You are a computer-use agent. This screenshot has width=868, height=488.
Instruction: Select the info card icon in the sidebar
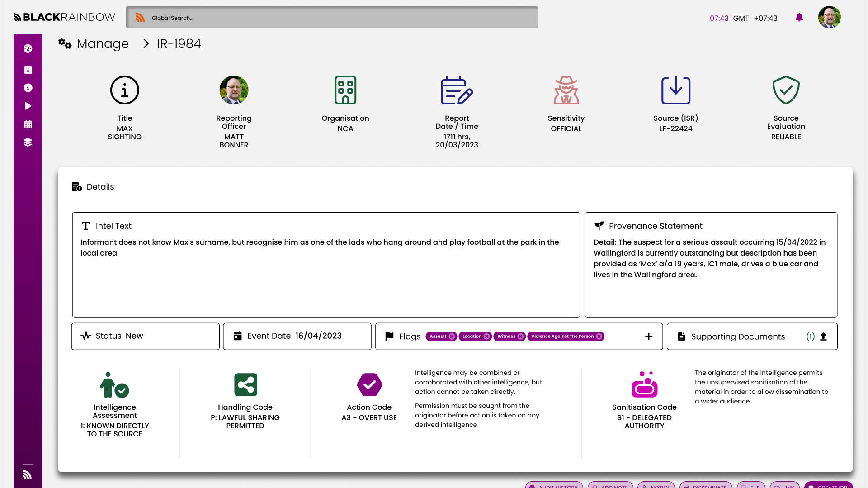[28, 70]
